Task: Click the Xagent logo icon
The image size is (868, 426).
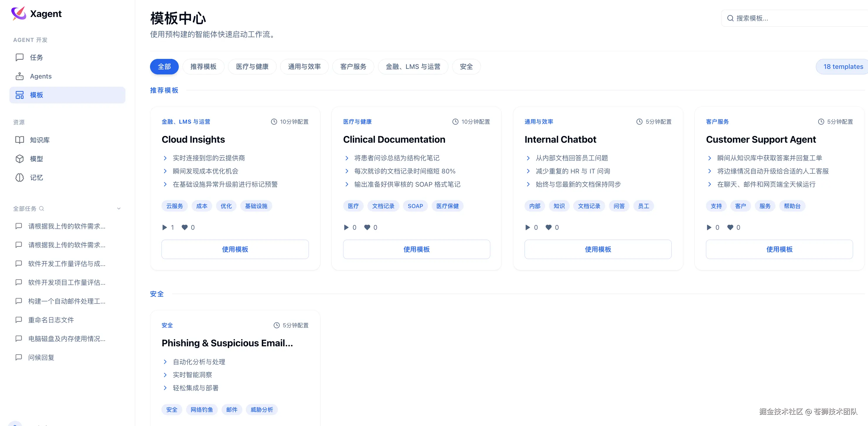Action: click(18, 13)
